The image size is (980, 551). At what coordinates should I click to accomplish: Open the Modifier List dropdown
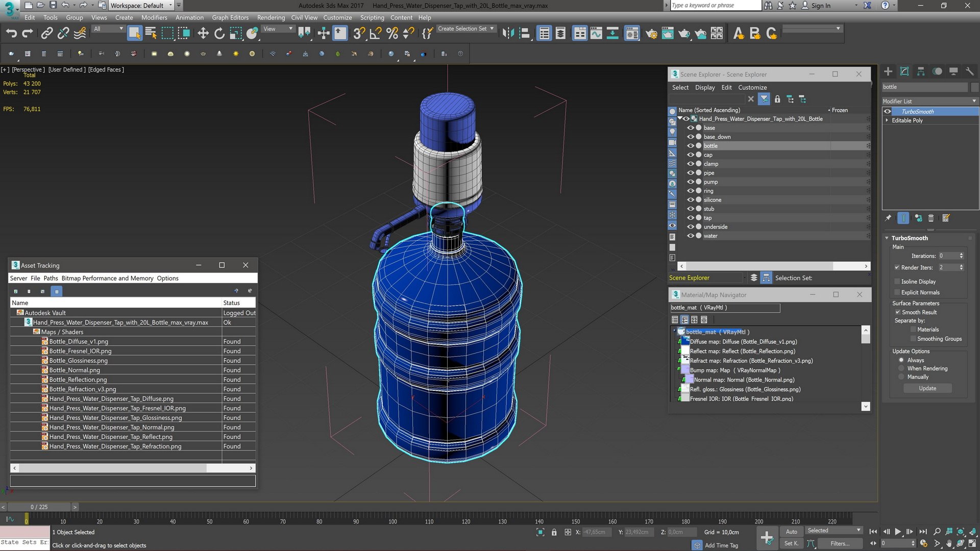tap(929, 101)
